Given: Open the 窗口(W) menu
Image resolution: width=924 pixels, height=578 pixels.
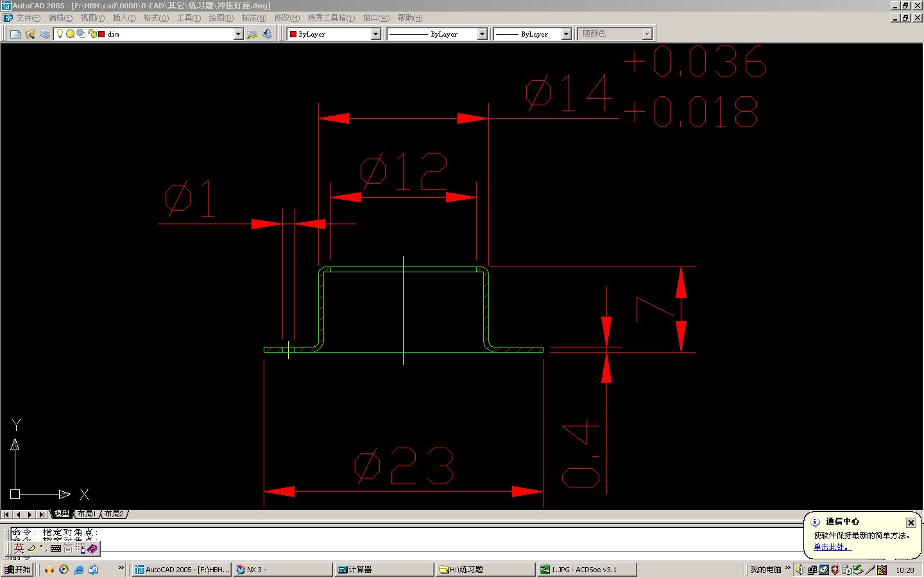Looking at the screenshot, I should pyautogui.click(x=376, y=18).
